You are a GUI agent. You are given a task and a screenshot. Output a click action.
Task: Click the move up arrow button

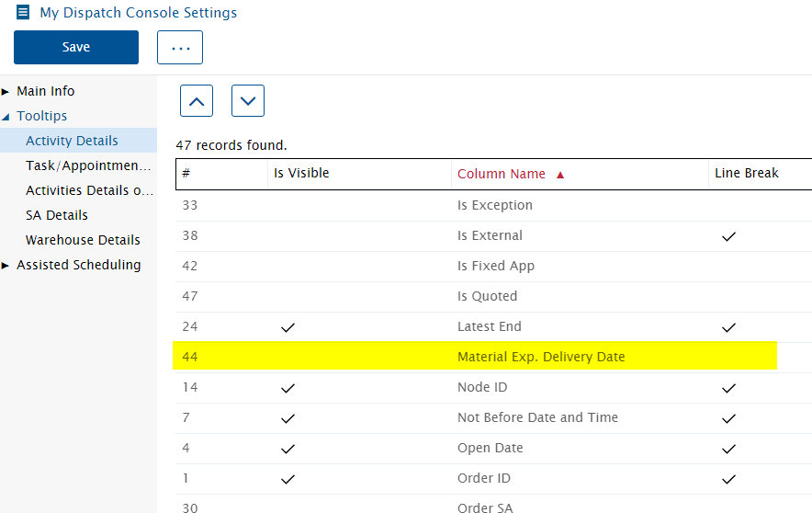(197, 100)
